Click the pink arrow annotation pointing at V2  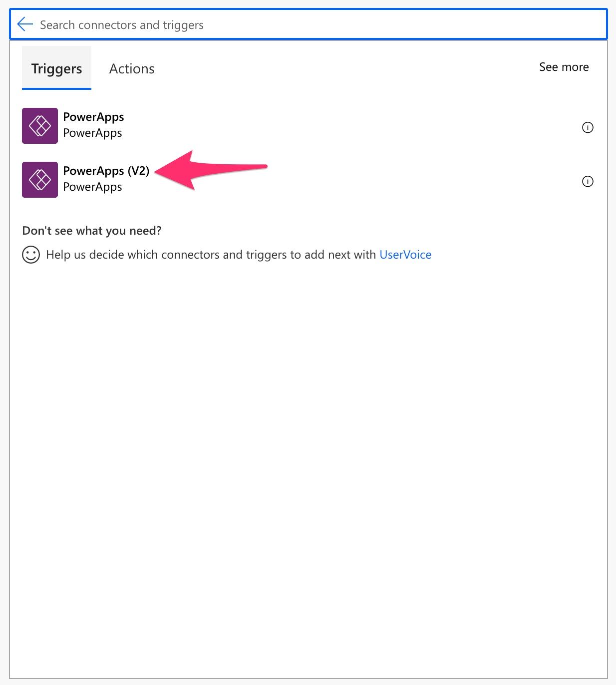pos(211,170)
